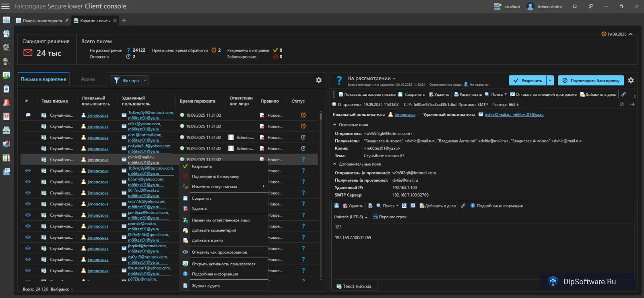Click Подробная информация in body toolbar
The image size is (644, 298).
pos(496,206)
